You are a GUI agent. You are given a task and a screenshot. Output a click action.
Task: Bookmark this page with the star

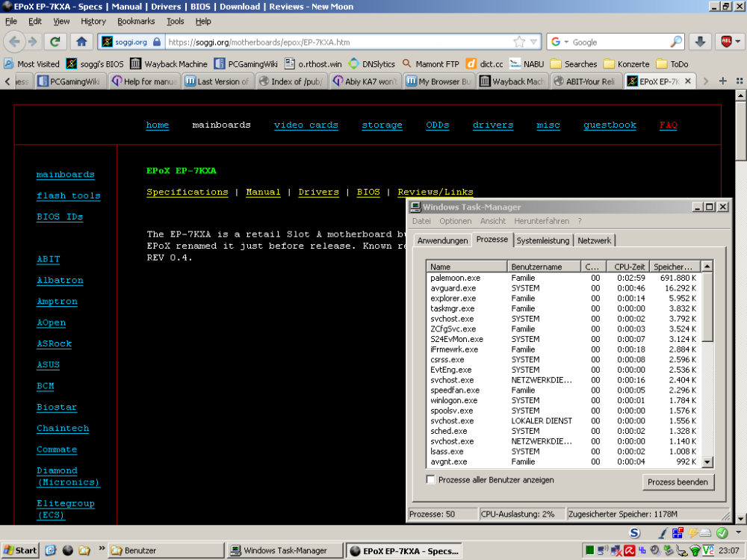tap(519, 42)
